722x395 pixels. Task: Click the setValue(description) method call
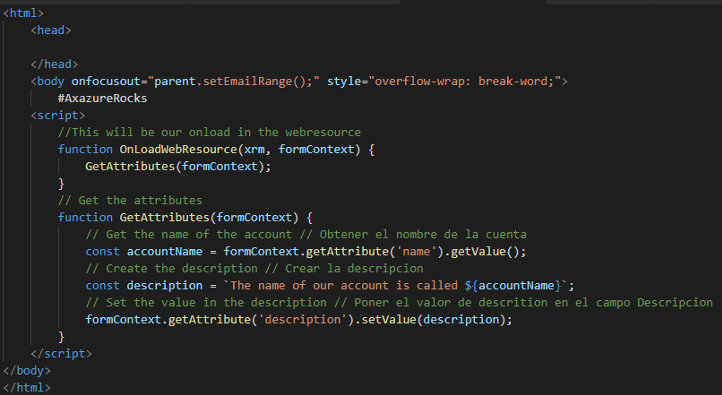(x=433, y=319)
